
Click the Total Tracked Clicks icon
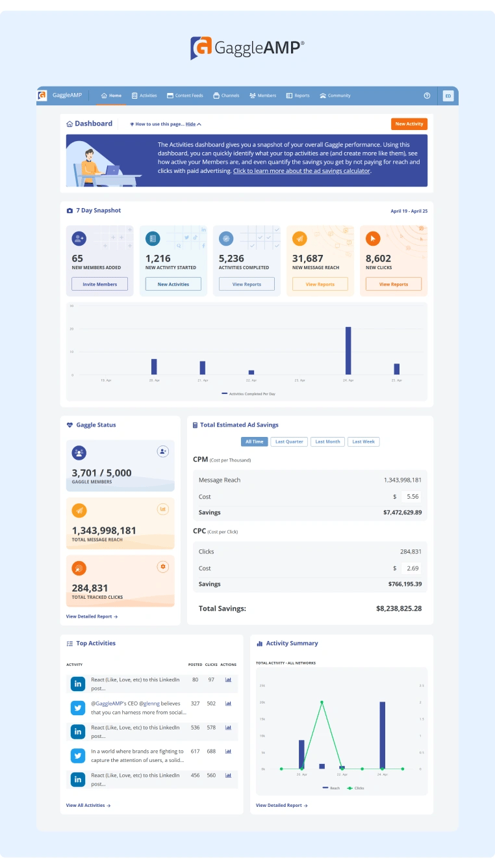(x=79, y=568)
